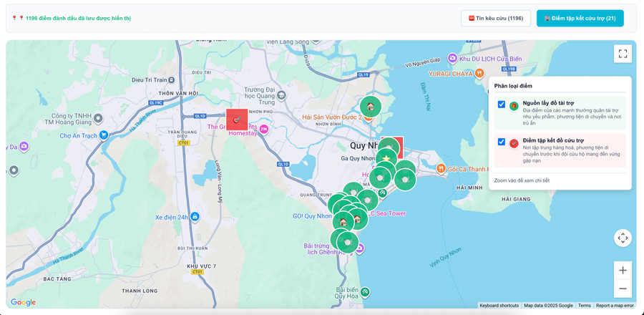The image size is (644, 315).
Task: Click Diêu Trì Train station icon
Action: [x=172, y=79]
